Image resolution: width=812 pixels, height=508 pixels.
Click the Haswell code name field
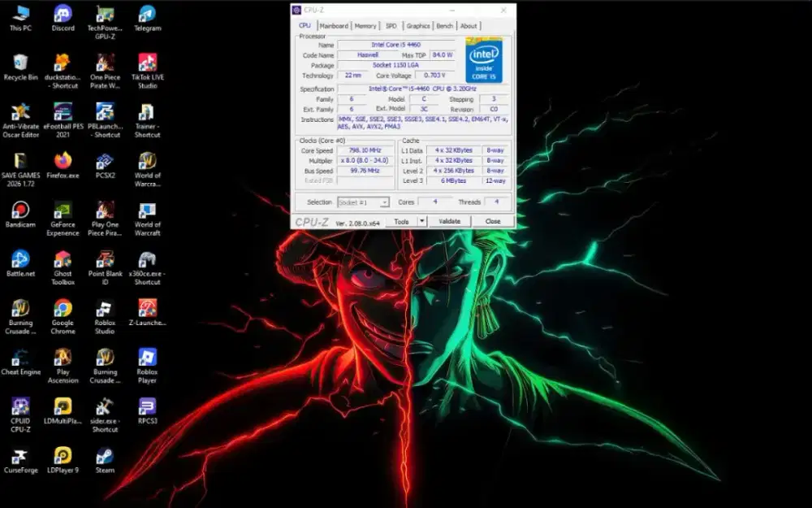point(368,55)
